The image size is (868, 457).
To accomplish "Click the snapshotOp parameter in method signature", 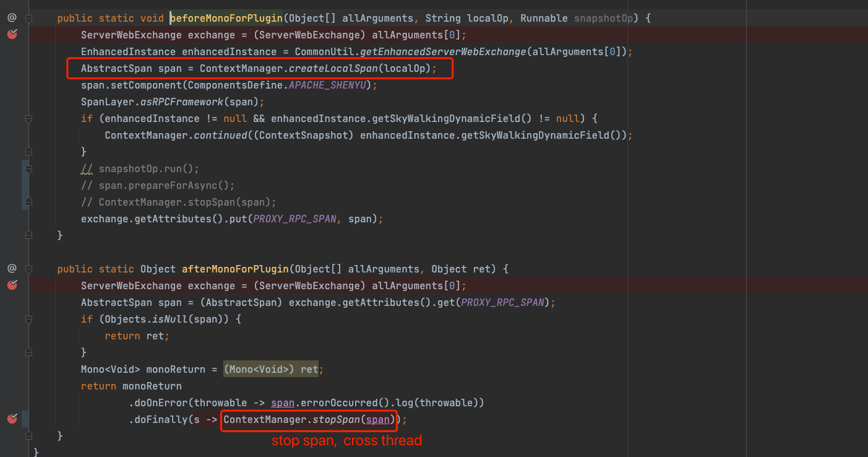I will (x=603, y=18).
